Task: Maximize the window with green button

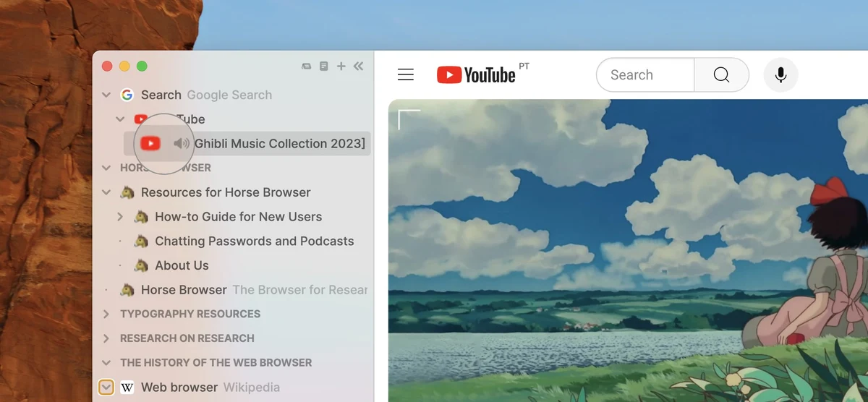Action: [142, 67]
